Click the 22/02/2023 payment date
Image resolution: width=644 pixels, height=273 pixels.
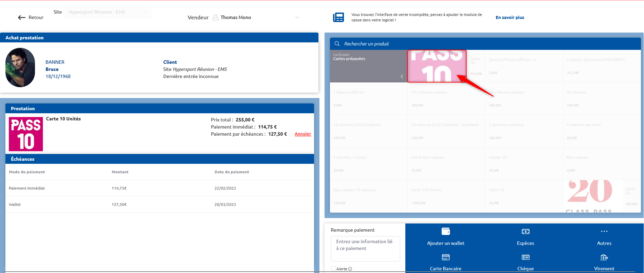click(x=225, y=188)
